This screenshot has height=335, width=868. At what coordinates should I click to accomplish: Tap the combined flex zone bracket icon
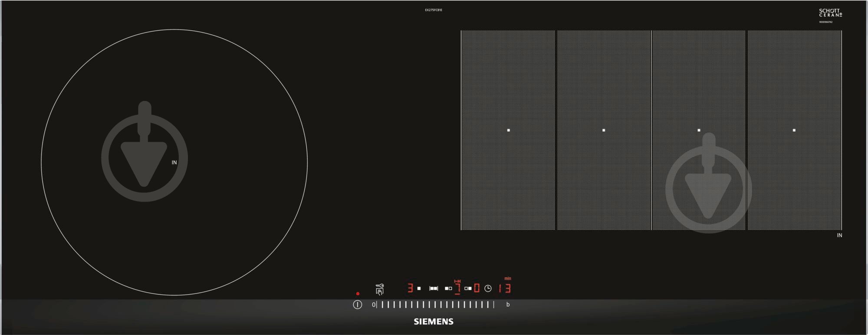coord(434,289)
